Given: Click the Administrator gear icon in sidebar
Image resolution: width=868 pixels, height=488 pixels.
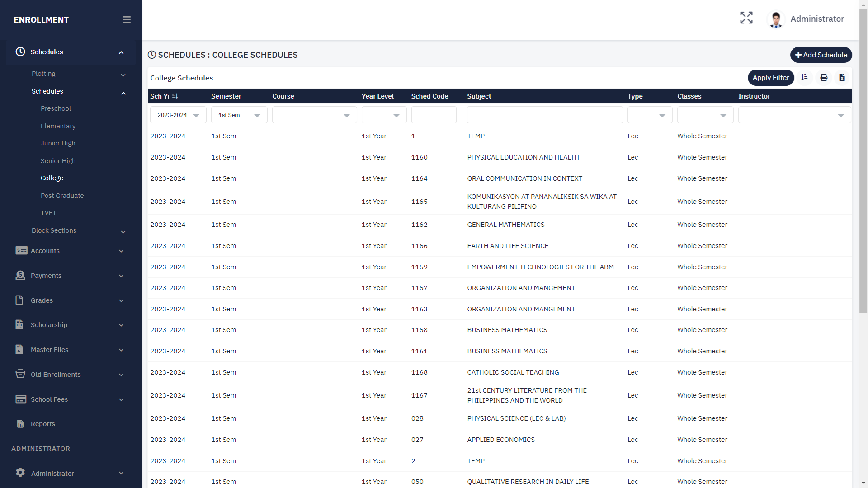Looking at the screenshot, I should point(20,473).
